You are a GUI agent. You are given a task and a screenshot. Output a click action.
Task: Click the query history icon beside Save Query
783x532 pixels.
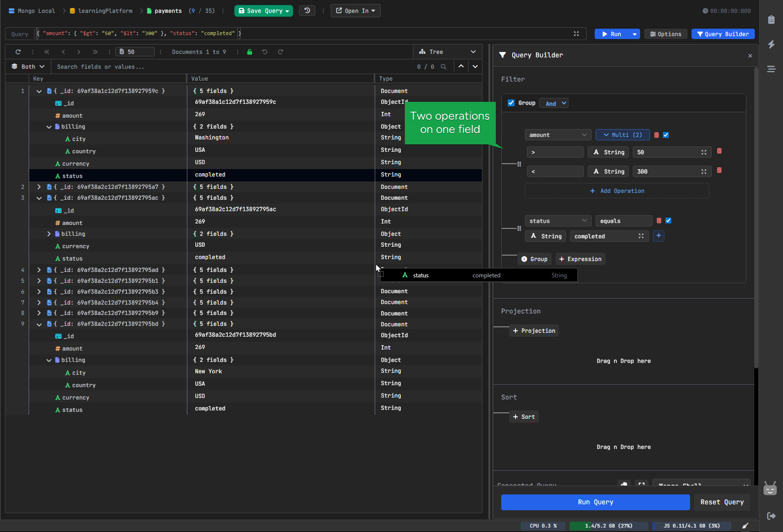click(307, 10)
